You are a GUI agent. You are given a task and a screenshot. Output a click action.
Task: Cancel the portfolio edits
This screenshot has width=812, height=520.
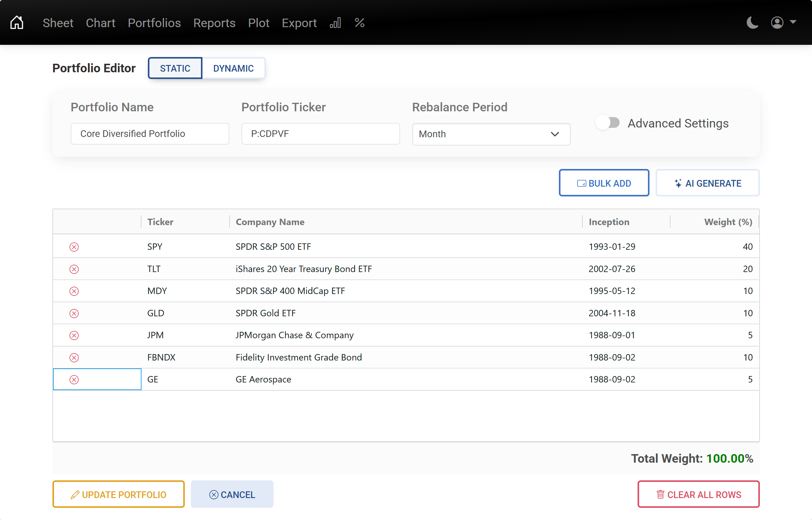coord(232,494)
